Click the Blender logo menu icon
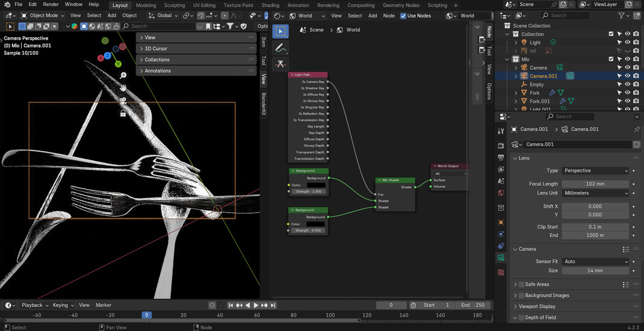 click(x=6, y=5)
